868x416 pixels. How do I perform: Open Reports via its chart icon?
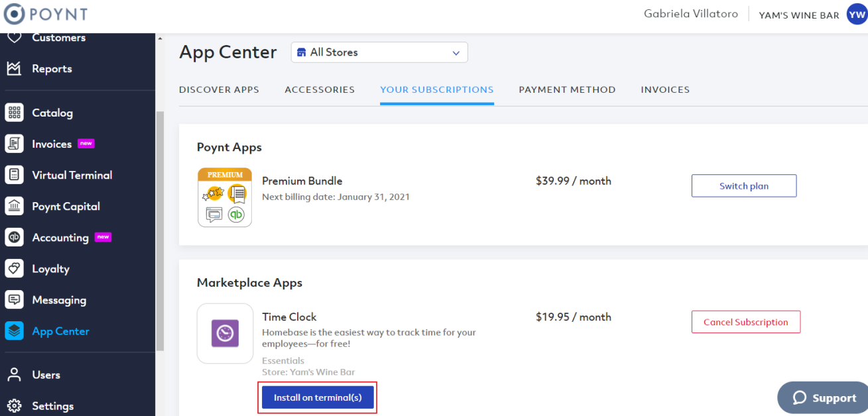pos(14,68)
